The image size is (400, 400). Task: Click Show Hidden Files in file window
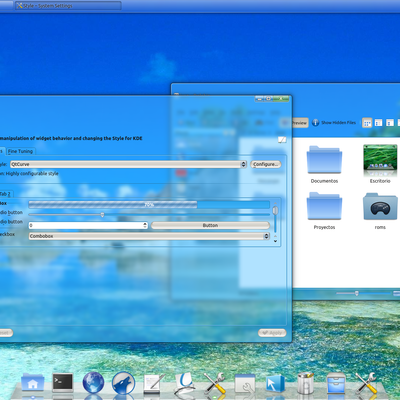(x=338, y=123)
